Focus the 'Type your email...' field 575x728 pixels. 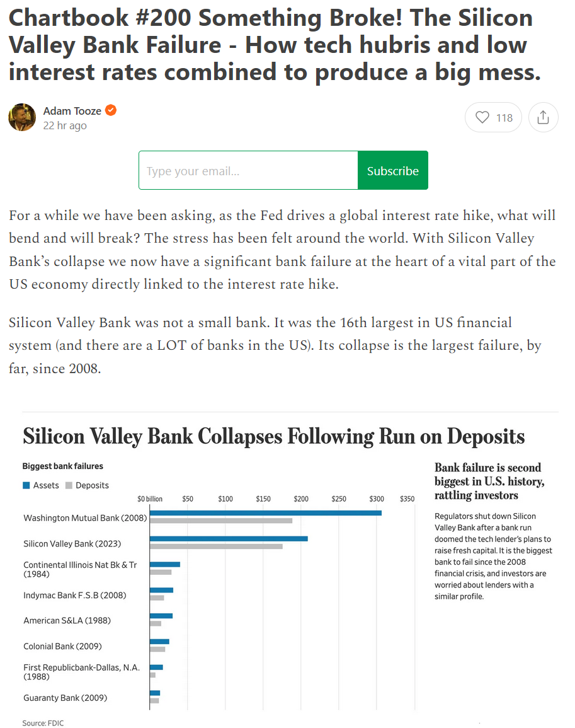click(x=248, y=170)
